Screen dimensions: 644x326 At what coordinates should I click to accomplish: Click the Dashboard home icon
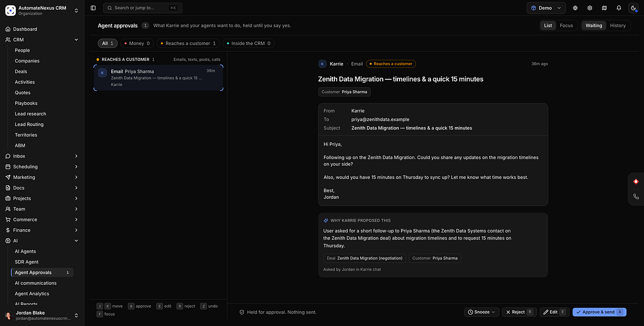[x=8, y=29]
